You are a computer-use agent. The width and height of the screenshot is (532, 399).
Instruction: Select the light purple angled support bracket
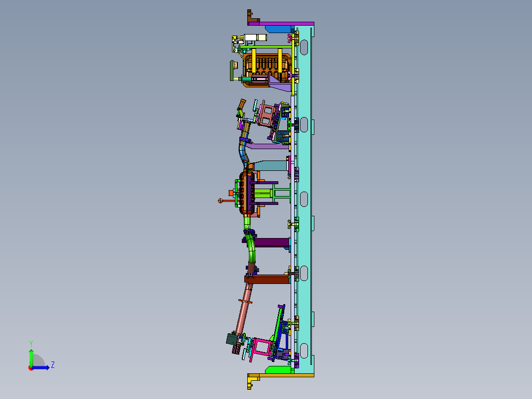pyautogui.click(x=268, y=146)
